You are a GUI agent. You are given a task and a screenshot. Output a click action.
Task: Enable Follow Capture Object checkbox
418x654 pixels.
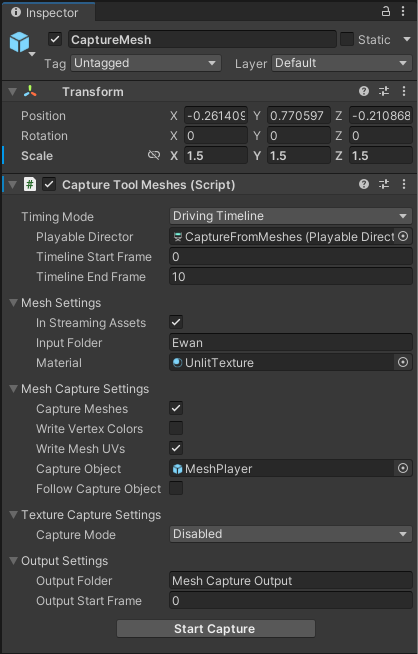coord(176,488)
